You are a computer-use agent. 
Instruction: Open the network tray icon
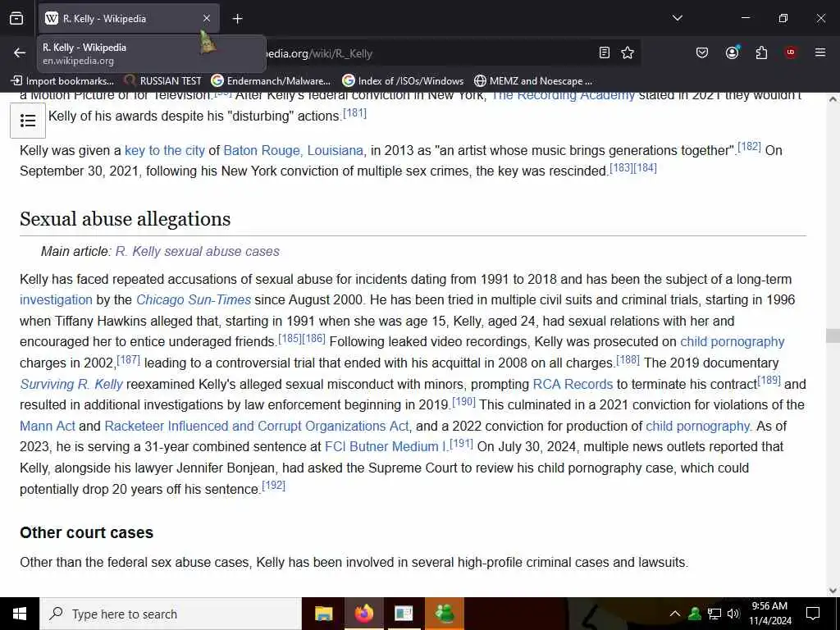click(x=714, y=614)
